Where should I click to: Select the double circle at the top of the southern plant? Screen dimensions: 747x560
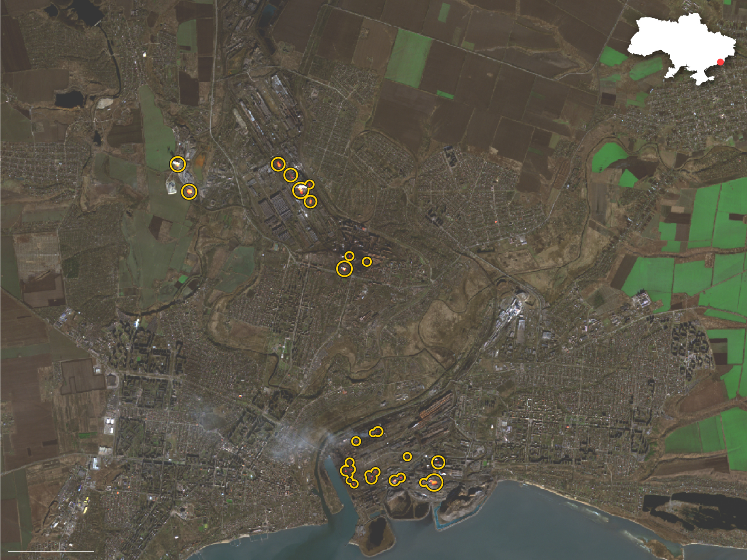coord(376,432)
